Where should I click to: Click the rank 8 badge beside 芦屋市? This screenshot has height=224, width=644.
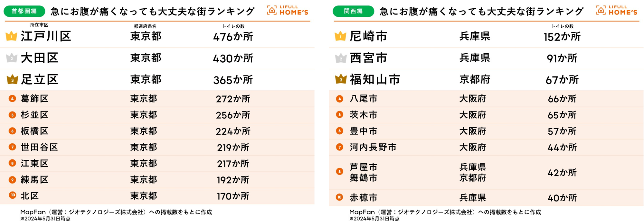pyautogui.click(x=339, y=172)
